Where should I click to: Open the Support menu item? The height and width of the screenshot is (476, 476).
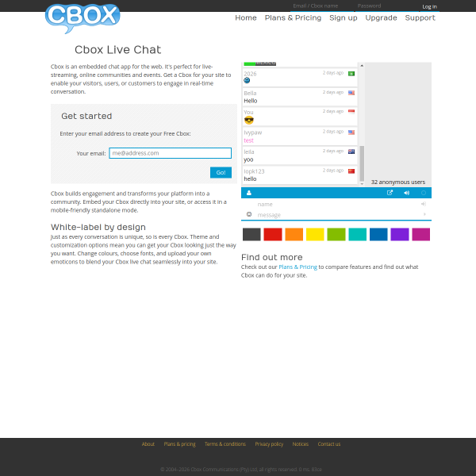(x=420, y=18)
